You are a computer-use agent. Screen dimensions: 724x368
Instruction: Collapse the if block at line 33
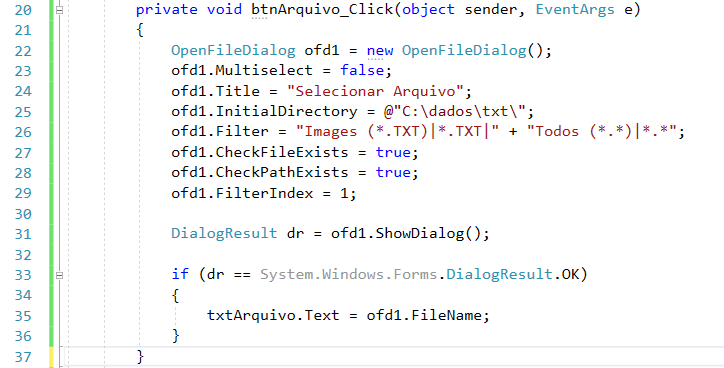[60, 275]
